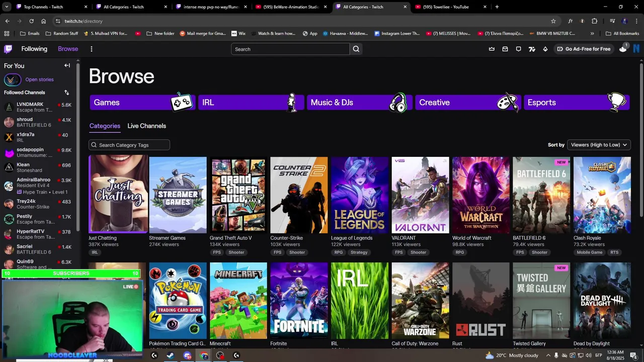Go to the browser home page
The width and height of the screenshot is (644, 362).
point(44,21)
